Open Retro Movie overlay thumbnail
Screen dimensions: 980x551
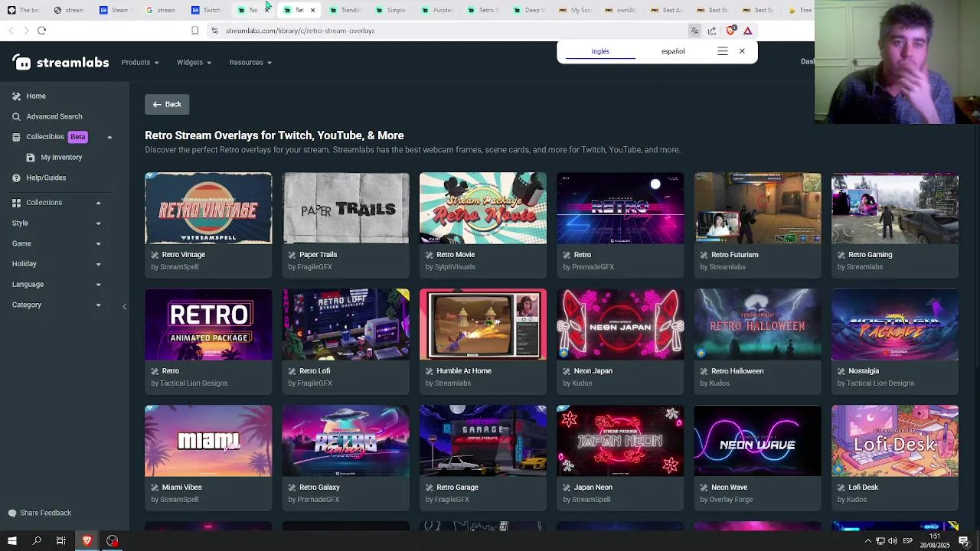point(483,208)
